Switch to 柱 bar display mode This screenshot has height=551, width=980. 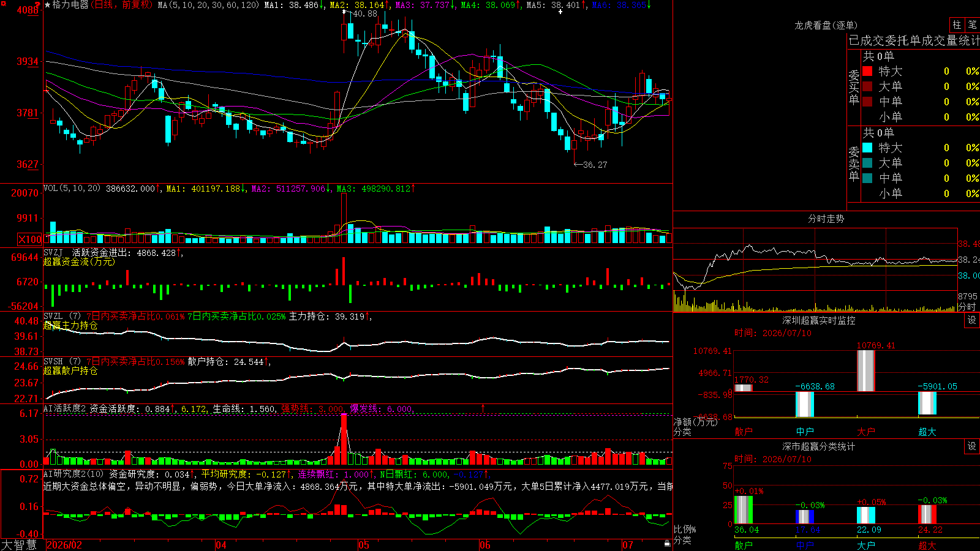[x=957, y=25]
